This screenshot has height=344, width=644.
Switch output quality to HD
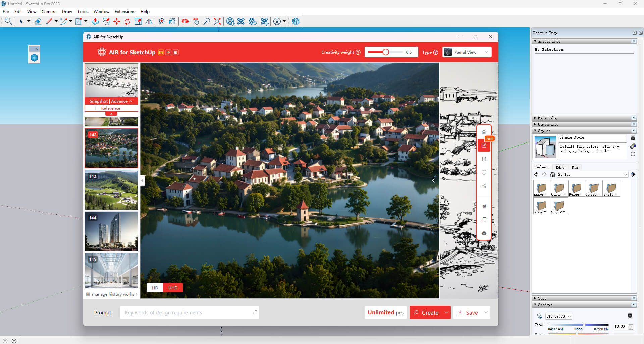[x=155, y=288]
